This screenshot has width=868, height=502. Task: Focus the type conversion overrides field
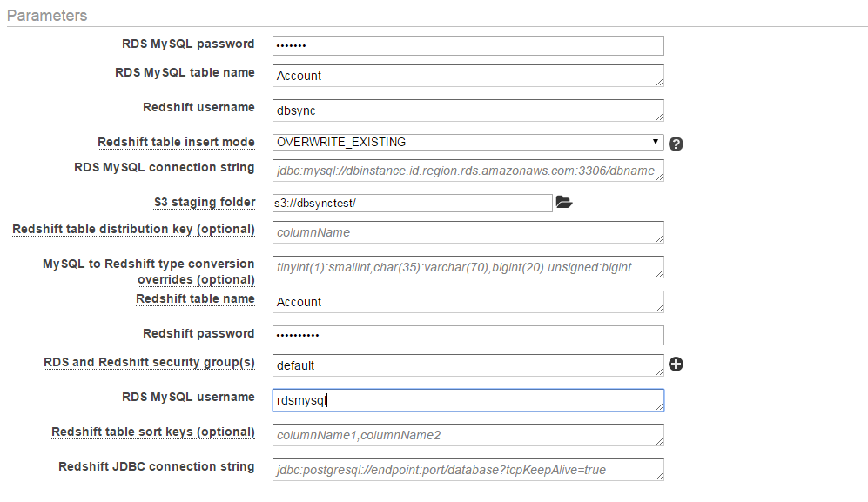coord(468,267)
